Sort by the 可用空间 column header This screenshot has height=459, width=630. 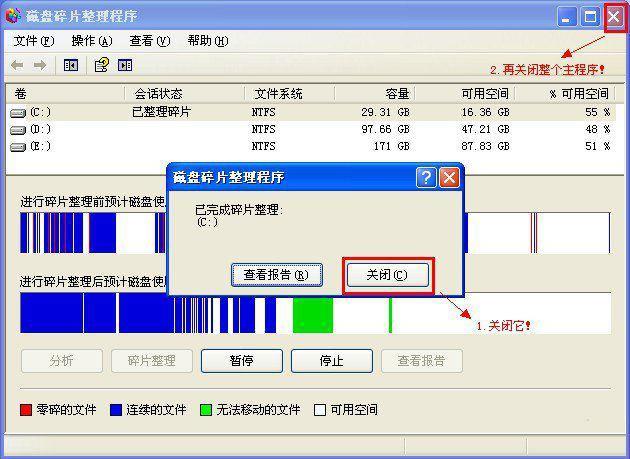pyautogui.click(x=464, y=94)
